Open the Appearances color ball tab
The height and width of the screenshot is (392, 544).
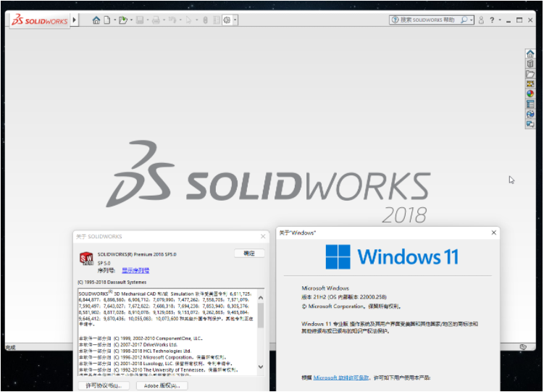[x=530, y=94]
